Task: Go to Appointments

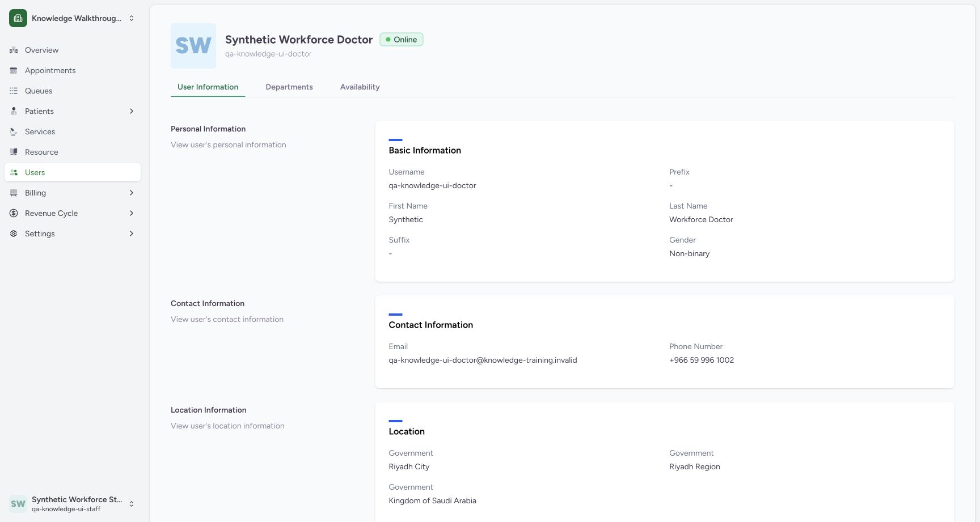Action: click(x=73, y=70)
